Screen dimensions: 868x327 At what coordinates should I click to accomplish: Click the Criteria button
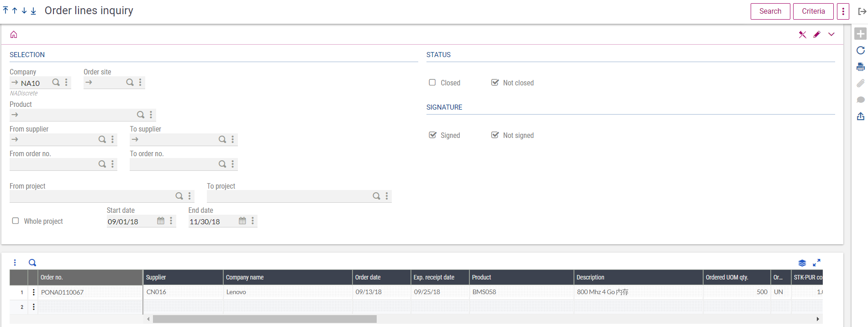pyautogui.click(x=813, y=11)
